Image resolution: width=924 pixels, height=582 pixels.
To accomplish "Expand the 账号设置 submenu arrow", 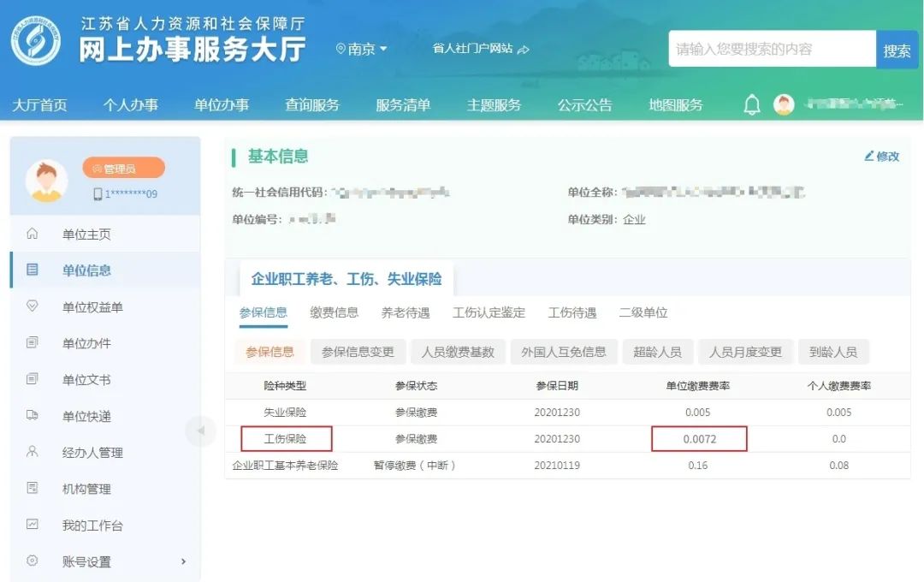I will pyautogui.click(x=183, y=561).
